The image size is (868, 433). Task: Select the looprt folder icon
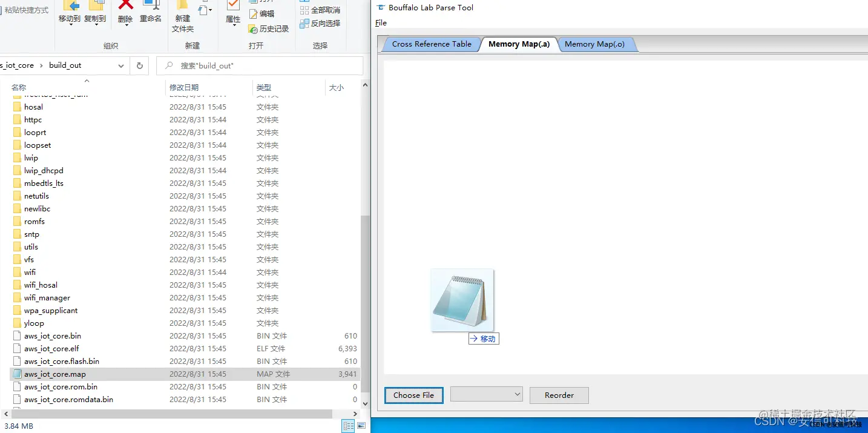(x=17, y=133)
